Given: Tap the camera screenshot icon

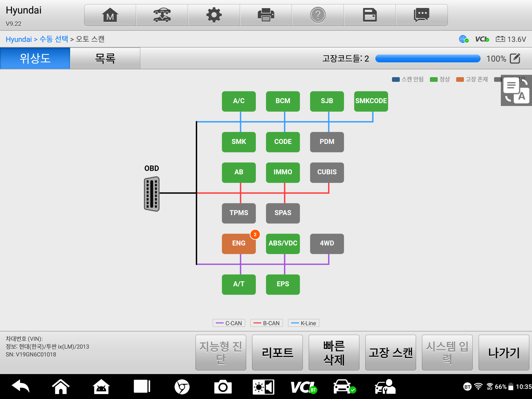Looking at the screenshot, I should coord(223,387).
